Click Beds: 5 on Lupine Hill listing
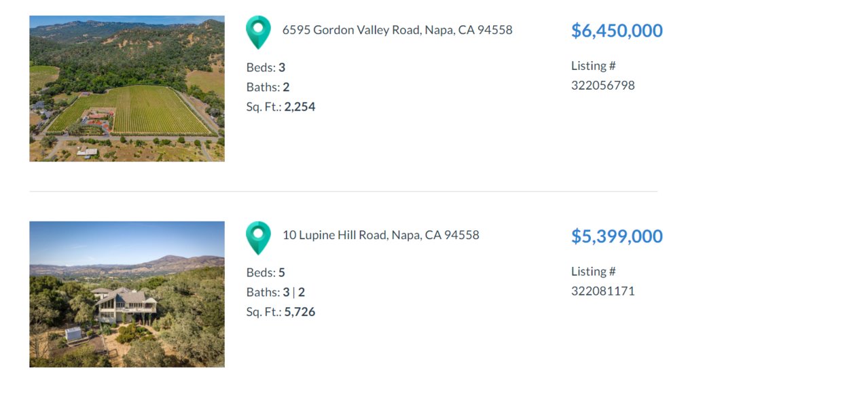 coord(266,273)
